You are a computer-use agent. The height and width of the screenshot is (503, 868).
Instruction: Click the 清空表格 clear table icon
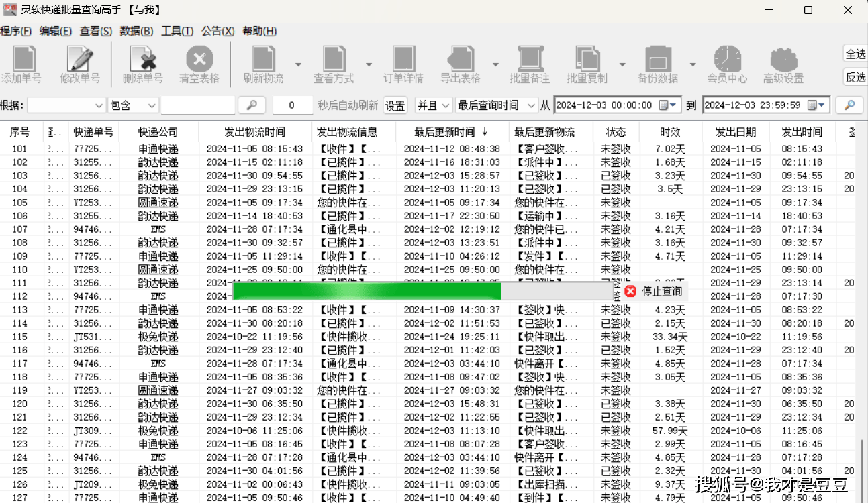pos(199,59)
